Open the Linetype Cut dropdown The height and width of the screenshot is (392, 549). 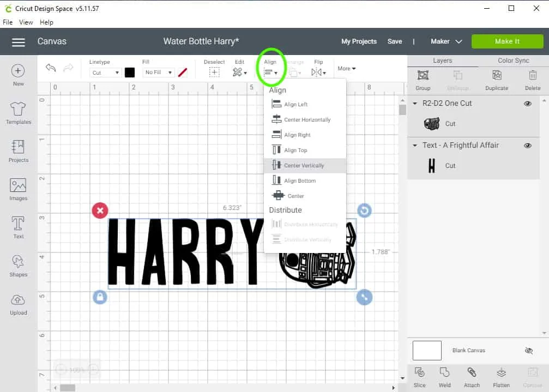point(105,73)
